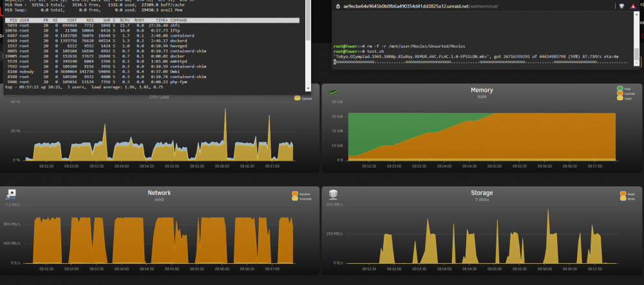
Task: Click the Network ethernet icon
Action: [11, 193]
